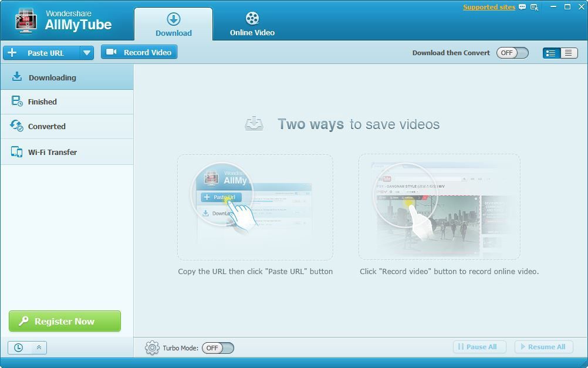This screenshot has height=368, width=588.
Task: Click the Paste URL illustration thumbnail
Action: pos(255,207)
